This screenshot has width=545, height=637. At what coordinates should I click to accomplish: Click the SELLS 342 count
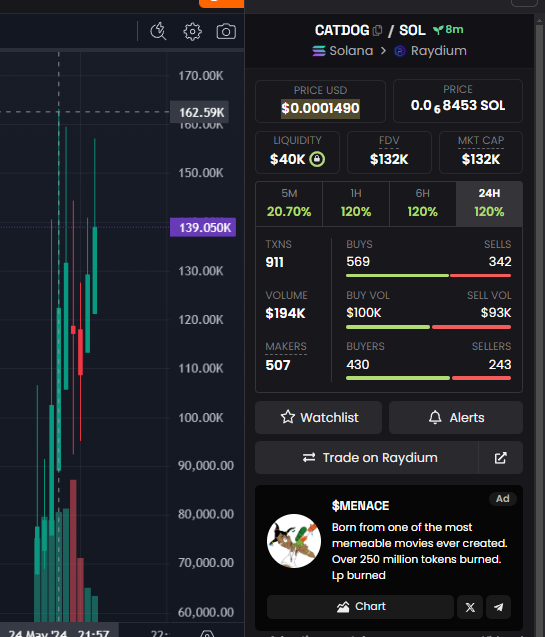point(500,262)
